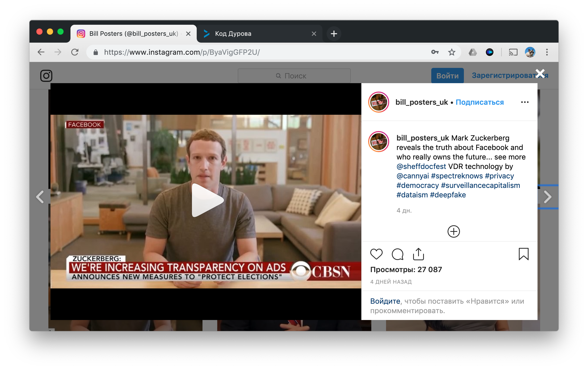This screenshot has height=370, width=588.
Task: Go to previous post arrow
Action: point(40,197)
